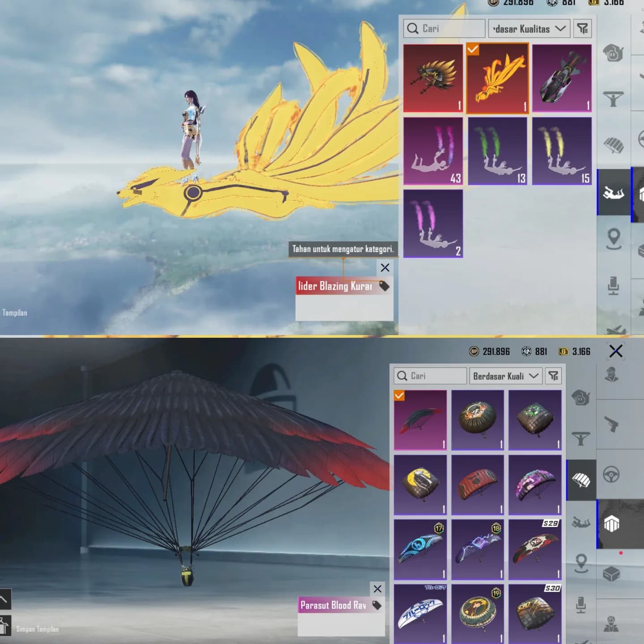Close the Parasut Blood Rav tag popup
This screenshot has height=644, width=644.
pos(377,589)
